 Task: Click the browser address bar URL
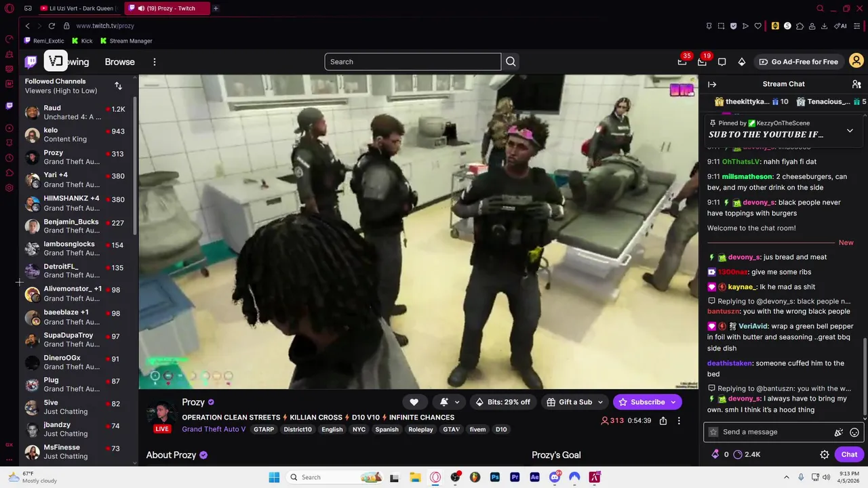click(x=105, y=26)
